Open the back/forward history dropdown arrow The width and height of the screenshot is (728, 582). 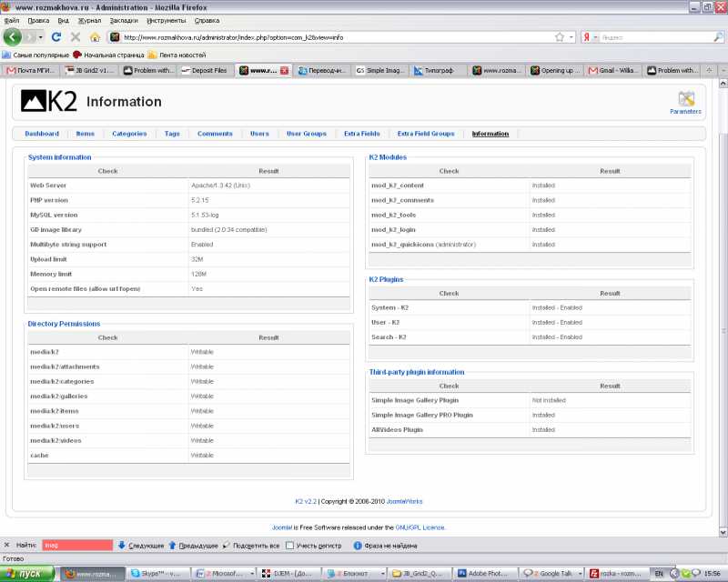coord(40,37)
